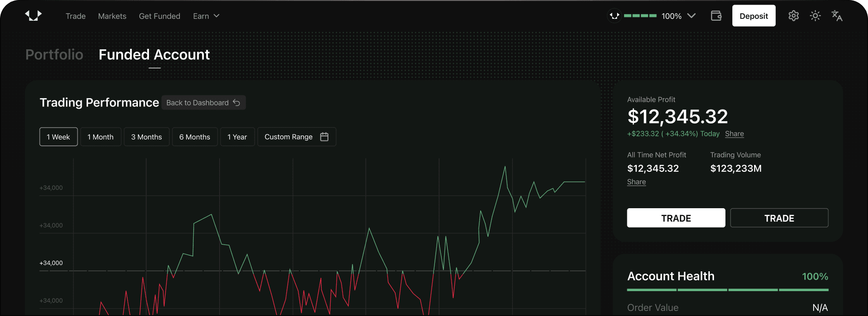Click the return arrow in Back to Dashboard
This screenshot has height=316, width=868.
pos(237,103)
